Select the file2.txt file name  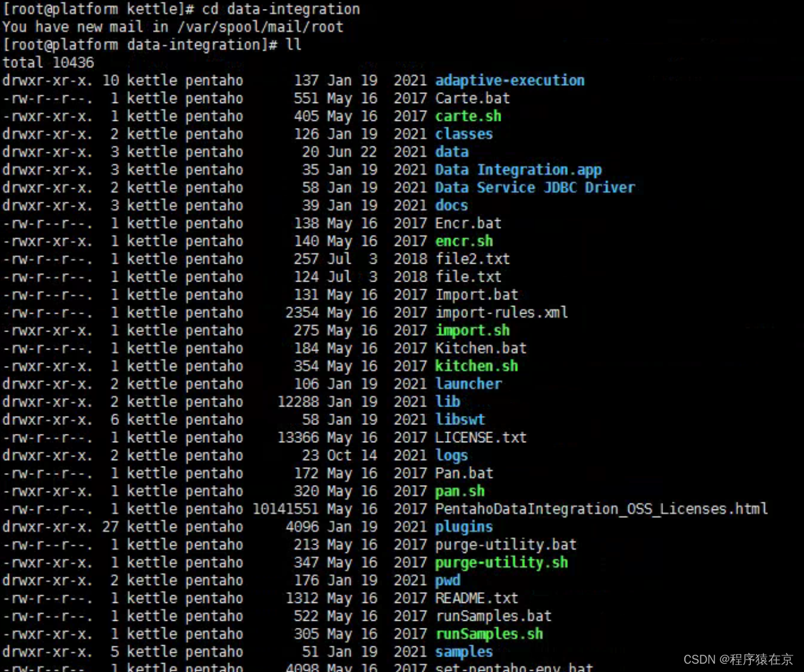click(x=472, y=259)
